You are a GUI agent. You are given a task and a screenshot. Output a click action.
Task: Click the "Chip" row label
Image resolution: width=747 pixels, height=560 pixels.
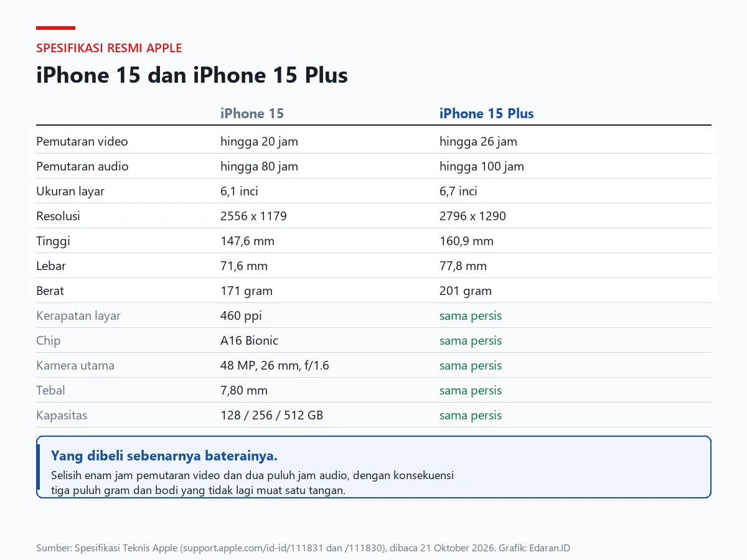49,340
